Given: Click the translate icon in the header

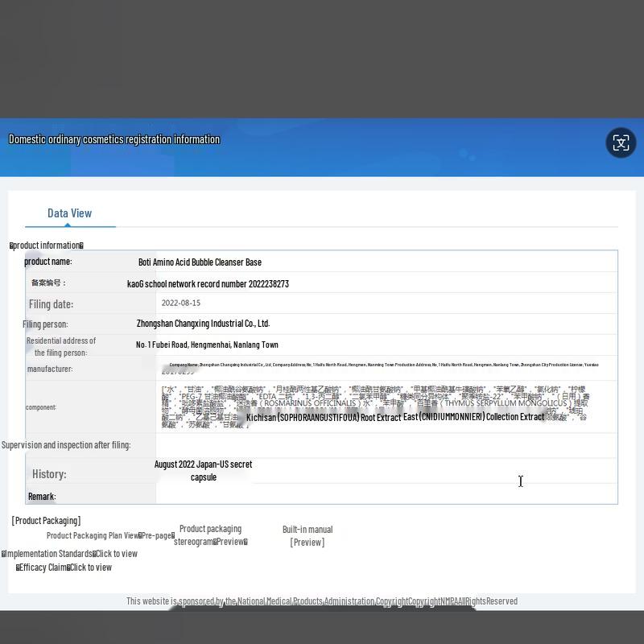Looking at the screenshot, I should (x=621, y=142).
